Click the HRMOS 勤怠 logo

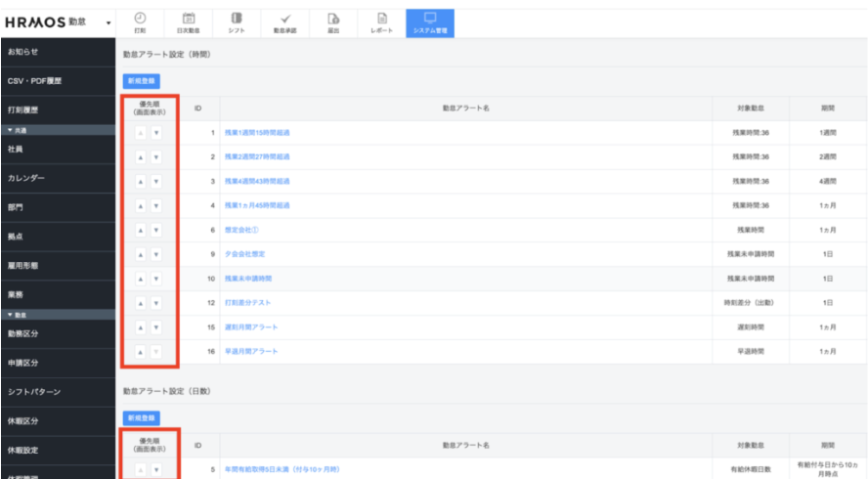45,22
